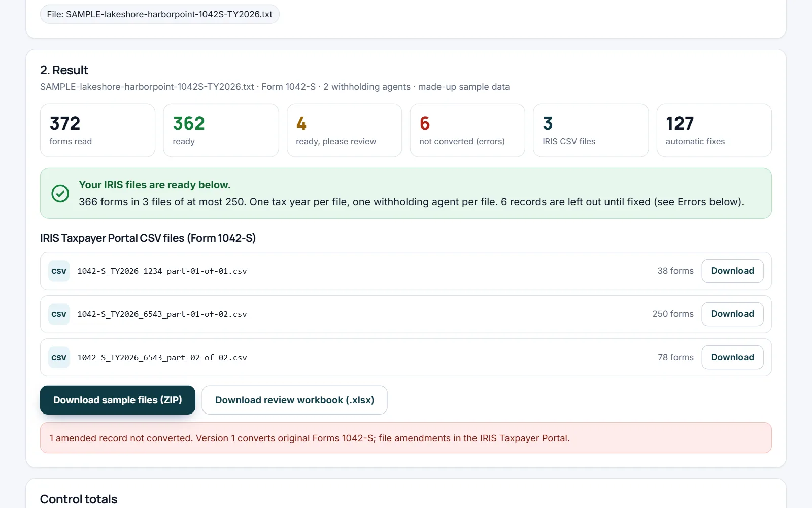
Task: Download the 250 forms CSV file
Action: tap(732, 314)
